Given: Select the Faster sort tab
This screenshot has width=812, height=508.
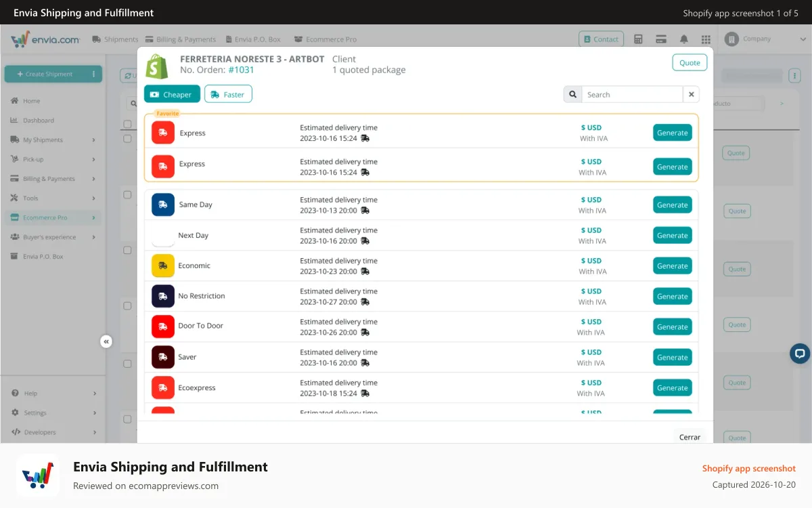Looking at the screenshot, I should [x=228, y=94].
